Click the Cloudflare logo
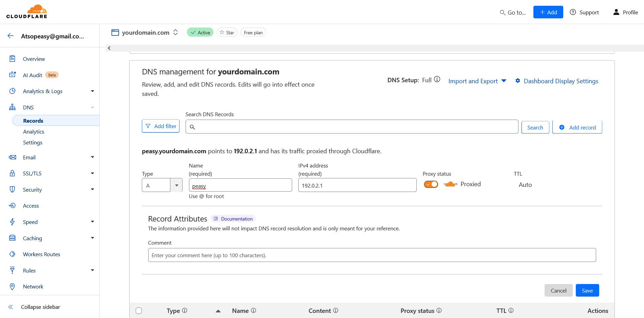This screenshot has width=644, height=318. 27,12
